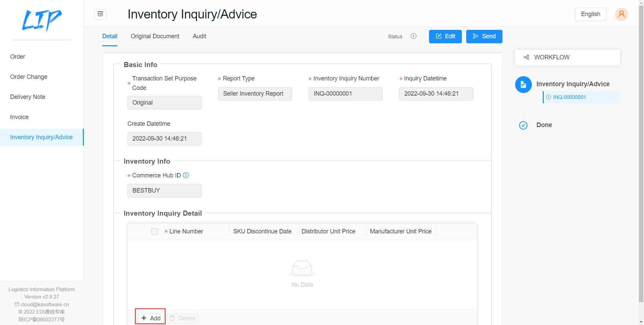Switch to the Detail tab
The width and height of the screenshot is (644, 325).
coord(110,36)
